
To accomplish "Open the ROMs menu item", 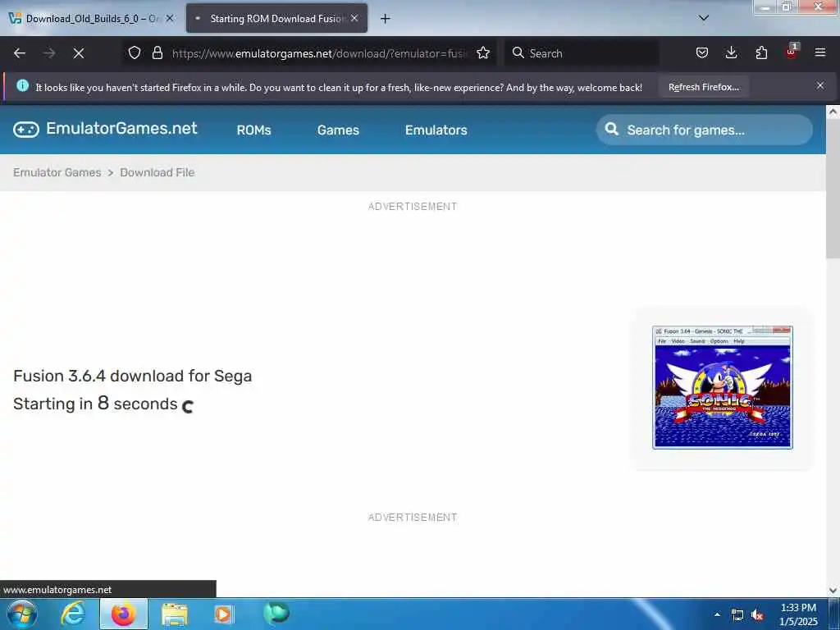I will [x=254, y=130].
